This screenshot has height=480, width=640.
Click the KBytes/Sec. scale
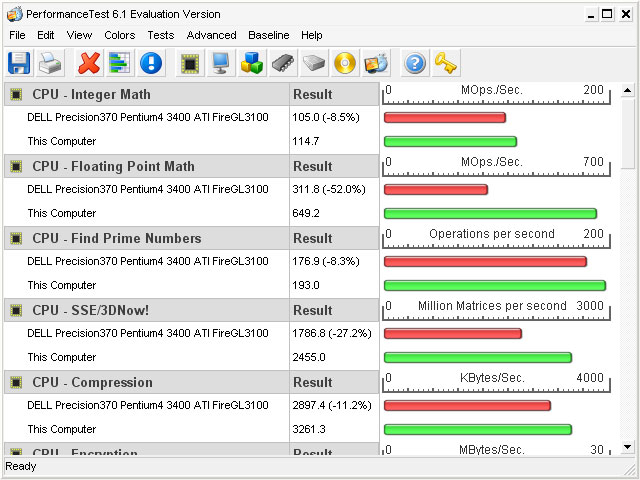[x=496, y=382]
